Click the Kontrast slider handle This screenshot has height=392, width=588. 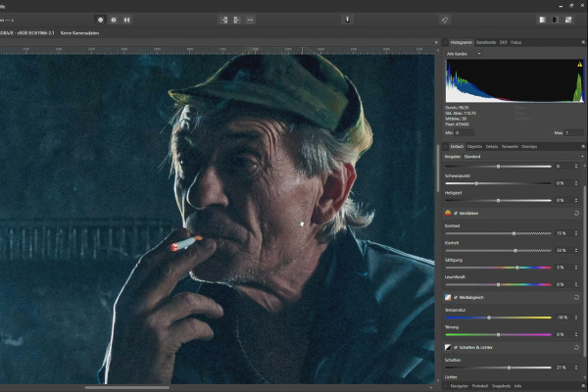[x=514, y=233]
